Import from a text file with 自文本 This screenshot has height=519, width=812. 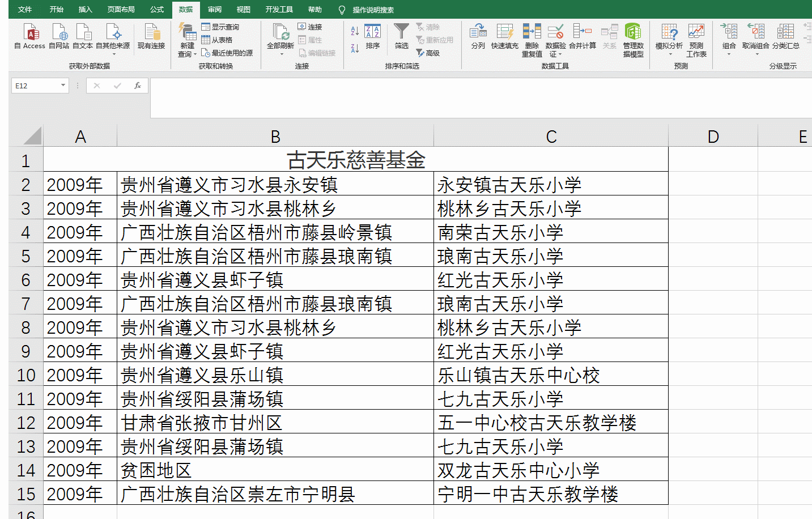click(83, 36)
